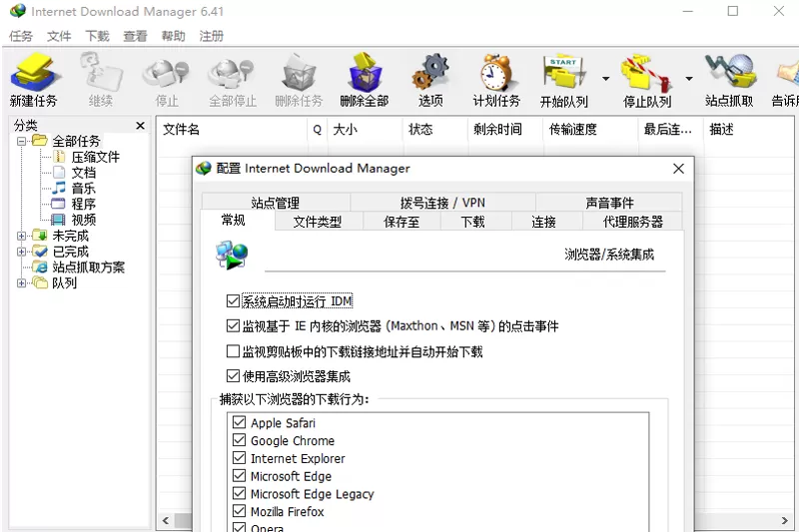The height and width of the screenshot is (532, 799).
Task: Switch to the 站点管理 tab
Action: coord(276,203)
